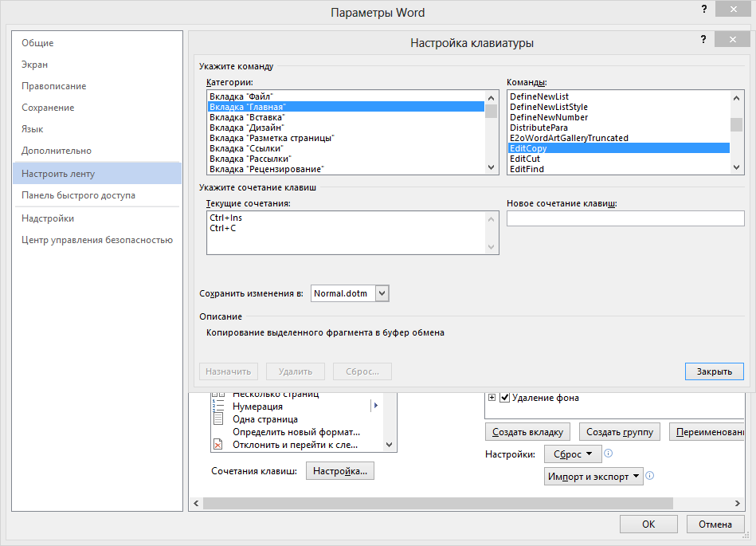This screenshot has width=756, height=546.
Task: Select Вкладка "Дизайн" category
Action: [346, 128]
